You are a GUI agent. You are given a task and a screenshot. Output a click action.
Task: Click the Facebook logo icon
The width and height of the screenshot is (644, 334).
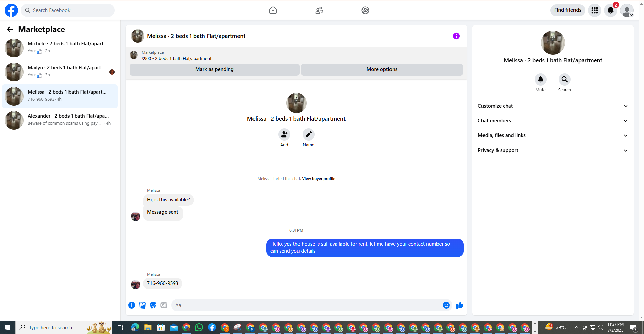[x=11, y=10]
